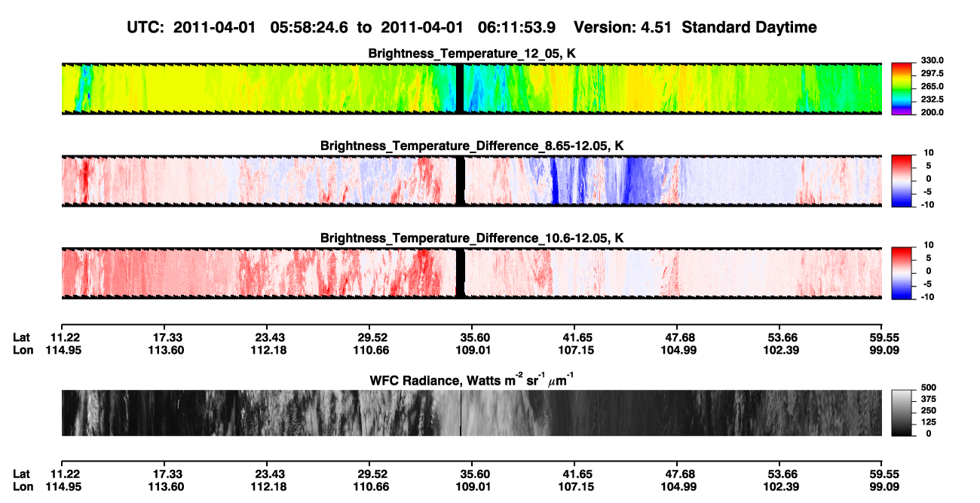Select the 10.6-12.05 difference image strip
980x503 pixels.
pos(472,273)
